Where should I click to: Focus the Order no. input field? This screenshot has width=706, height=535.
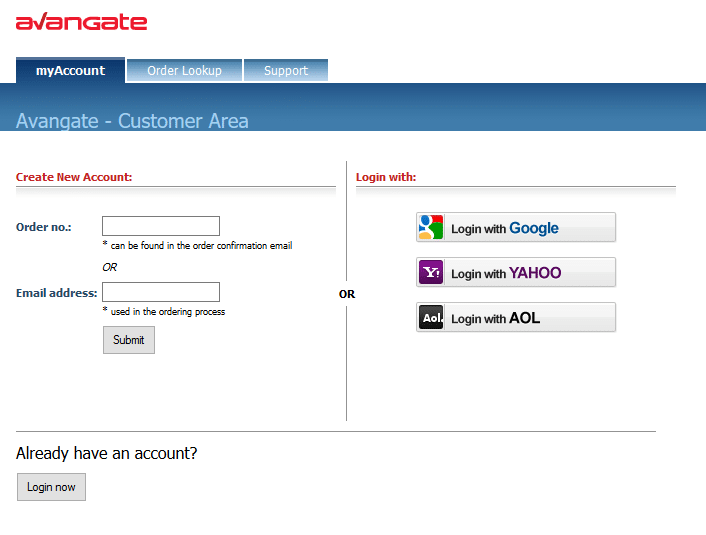coord(161,226)
